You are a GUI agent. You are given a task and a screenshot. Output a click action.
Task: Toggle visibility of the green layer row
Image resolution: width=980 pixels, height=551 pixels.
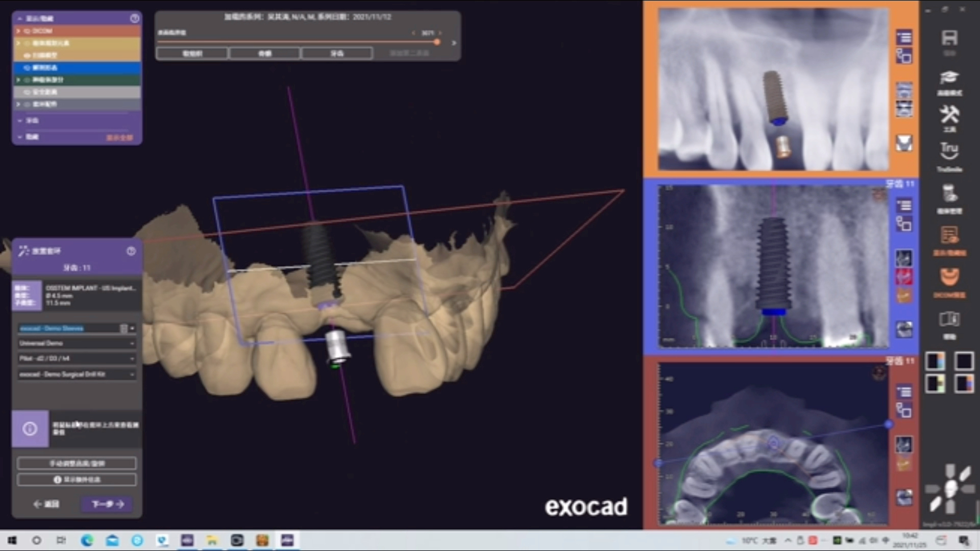(27, 80)
